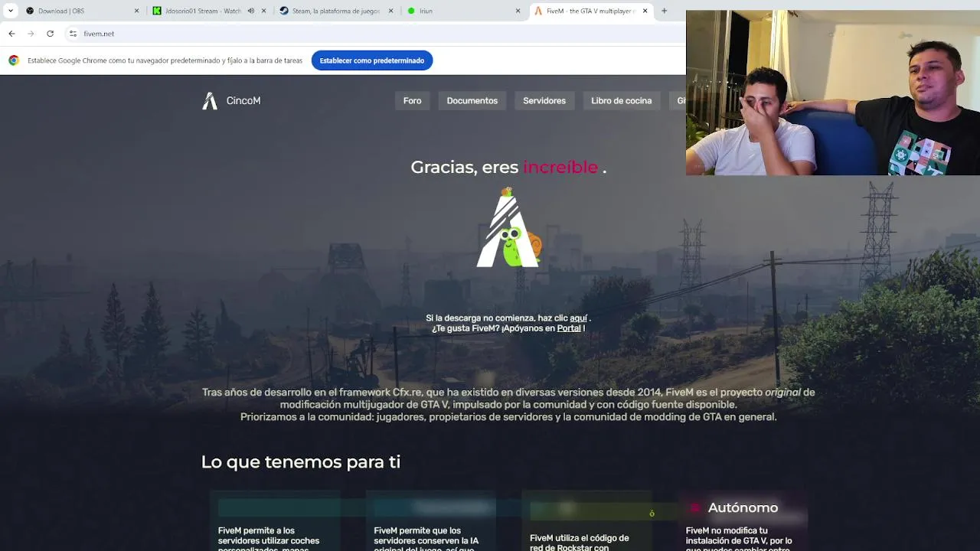Click the 'Lo que tenemos para ti' heading
This screenshot has width=980, height=551.
(x=301, y=461)
